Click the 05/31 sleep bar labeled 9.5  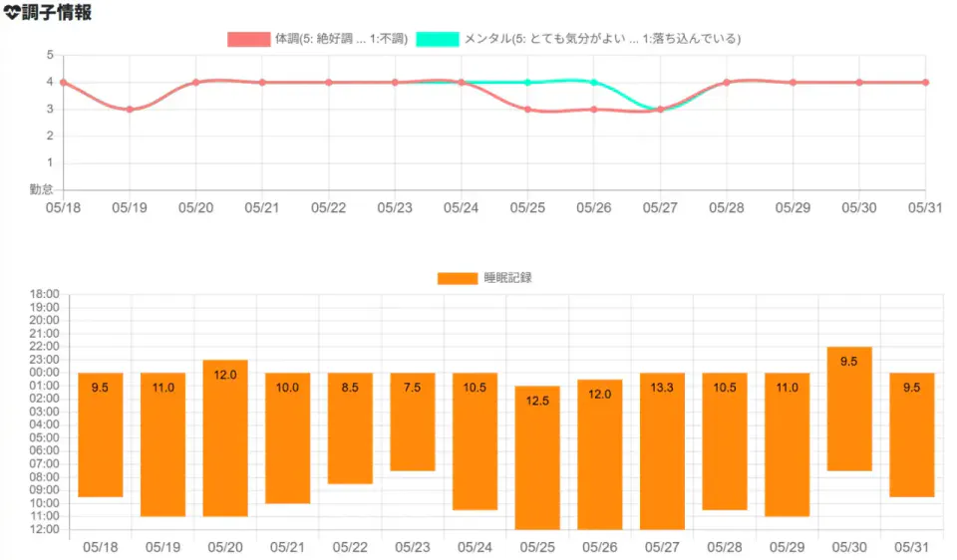(912, 434)
